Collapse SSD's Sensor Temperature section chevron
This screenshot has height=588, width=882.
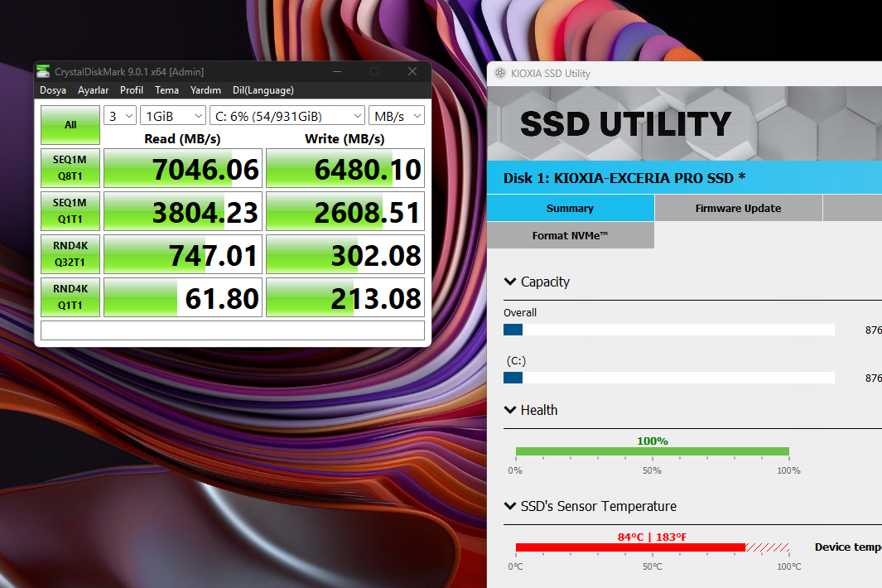pyautogui.click(x=510, y=506)
